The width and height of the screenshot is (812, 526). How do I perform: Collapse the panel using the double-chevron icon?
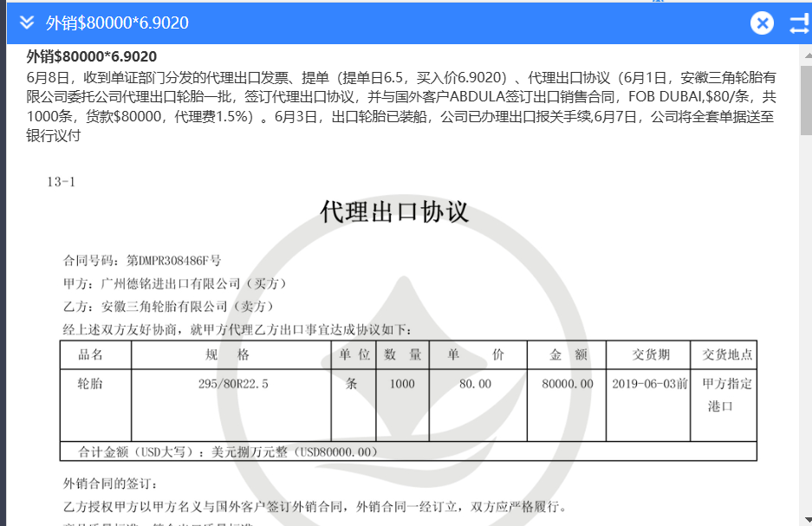coord(26,23)
